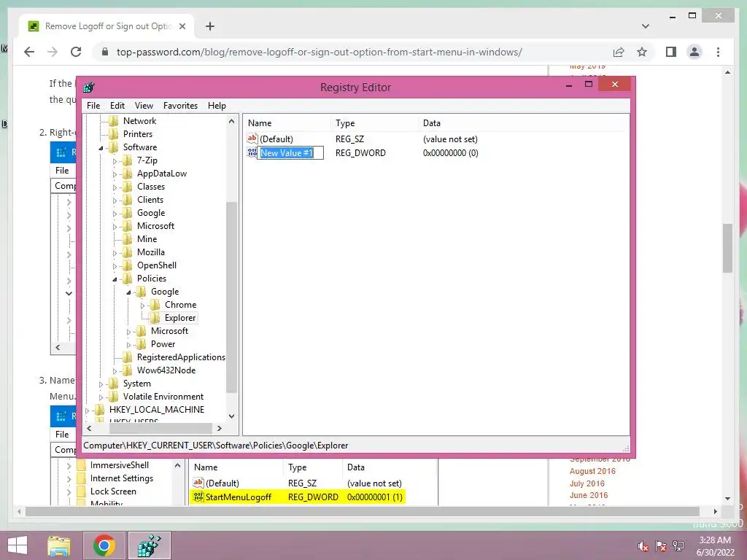Share this page from the address bar
Viewport: 747px width, 560px height.
tap(619, 52)
